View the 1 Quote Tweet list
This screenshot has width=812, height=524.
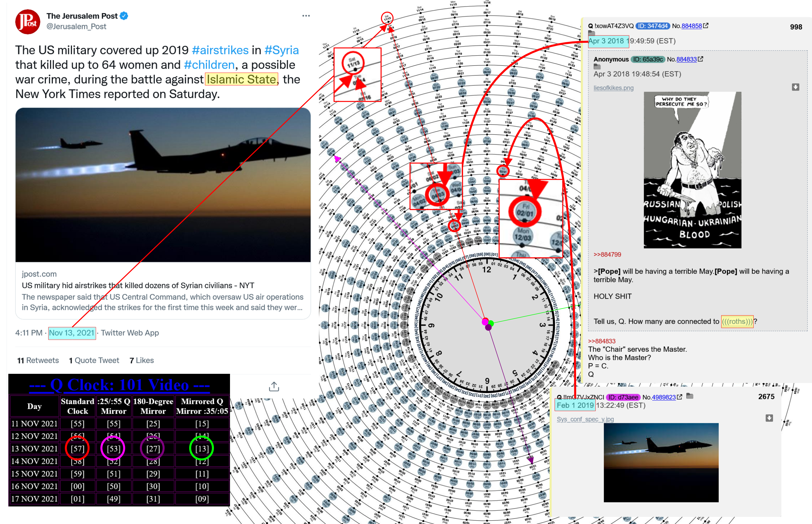pyautogui.click(x=94, y=360)
